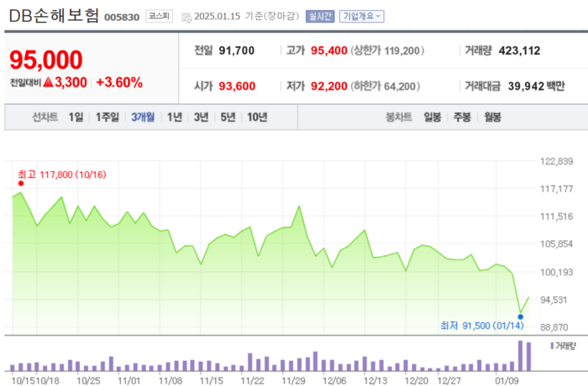Click the current price 95,000
588x386 pixels.
point(45,60)
